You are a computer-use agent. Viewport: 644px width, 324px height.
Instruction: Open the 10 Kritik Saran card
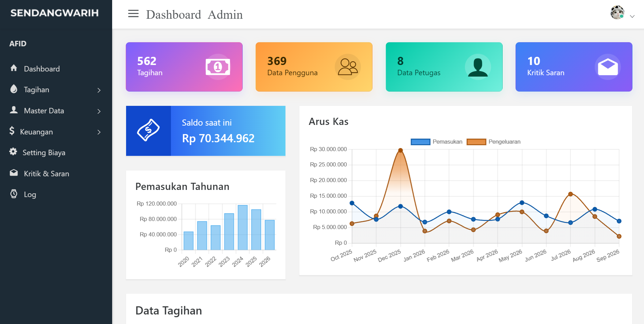pyautogui.click(x=574, y=67)
